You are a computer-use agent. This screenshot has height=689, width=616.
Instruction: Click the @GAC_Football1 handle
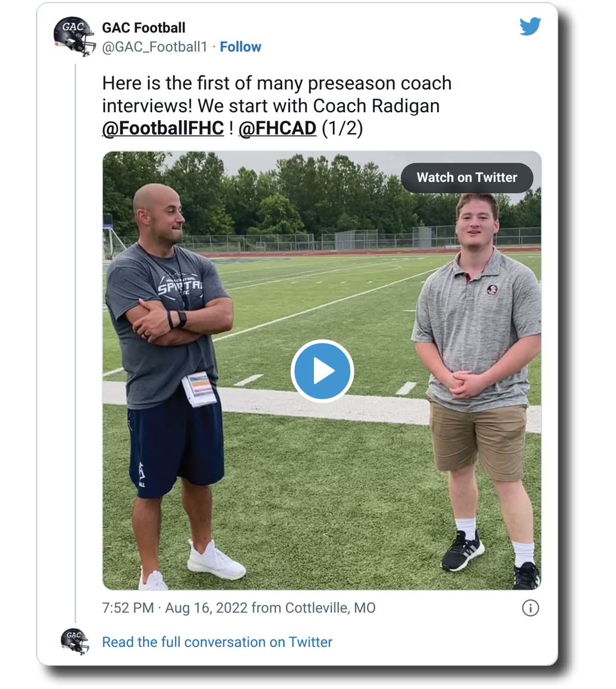(155, 47)
